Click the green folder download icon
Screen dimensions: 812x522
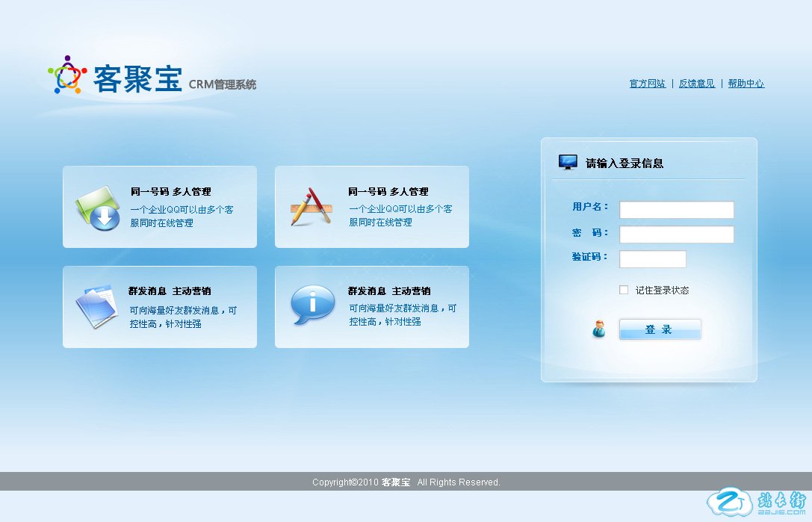(97, 208)
